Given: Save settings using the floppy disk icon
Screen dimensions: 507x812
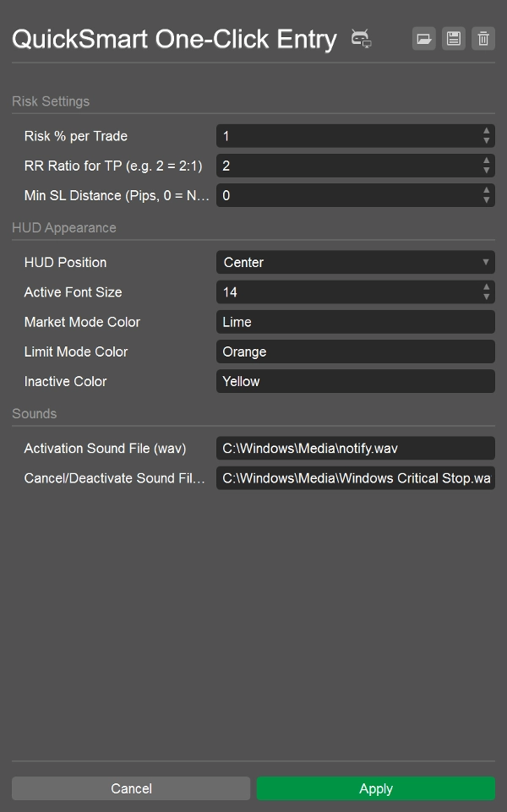Looking at the screenshot, I should point(453,38).
